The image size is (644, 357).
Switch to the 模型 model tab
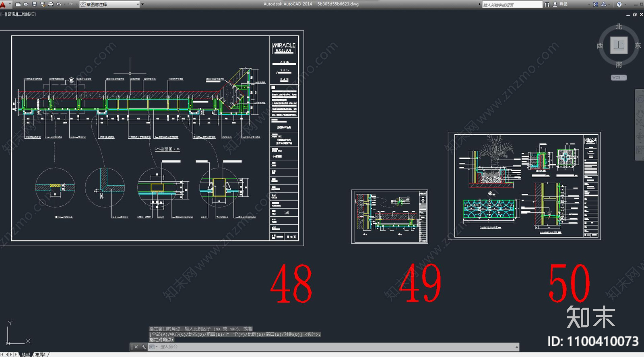point(26,355)
